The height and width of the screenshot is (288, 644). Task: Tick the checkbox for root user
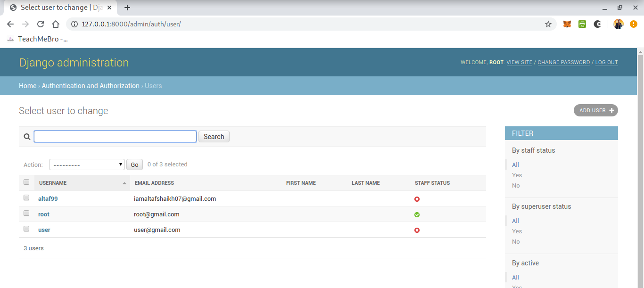click(x=26, y=214)
